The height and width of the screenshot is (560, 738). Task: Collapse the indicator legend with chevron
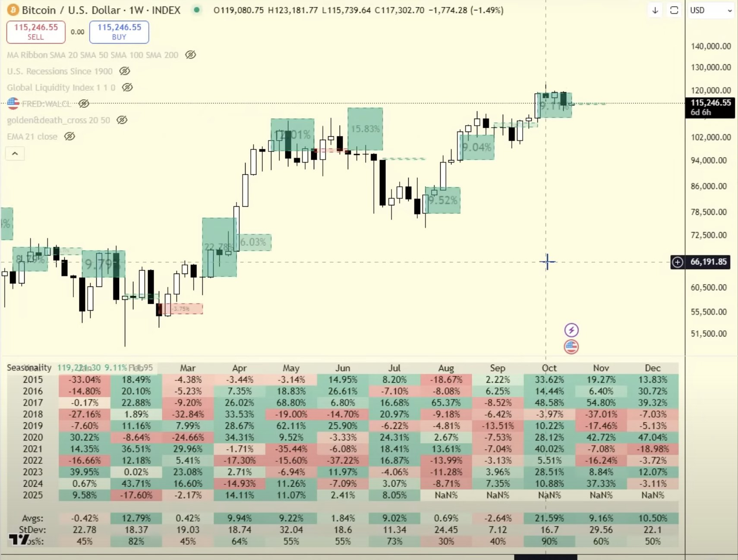click(x=15, y=154)
